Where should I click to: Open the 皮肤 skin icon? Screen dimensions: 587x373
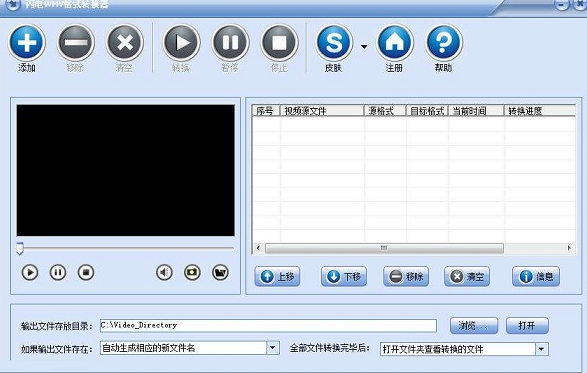[x=334, y=42]
